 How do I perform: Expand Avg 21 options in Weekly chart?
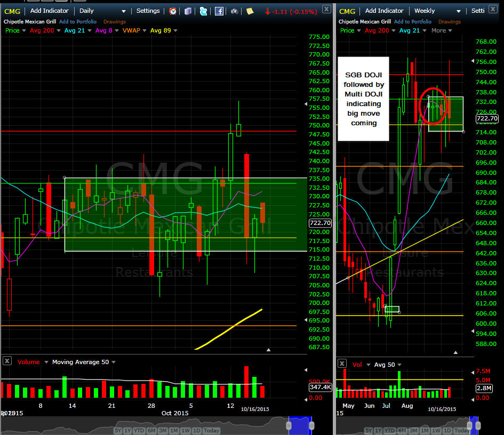(425, 30)
